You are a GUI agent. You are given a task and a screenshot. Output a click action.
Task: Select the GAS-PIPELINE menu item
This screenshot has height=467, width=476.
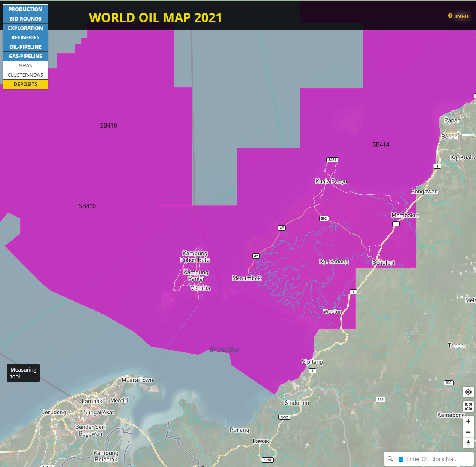(25, 56)
